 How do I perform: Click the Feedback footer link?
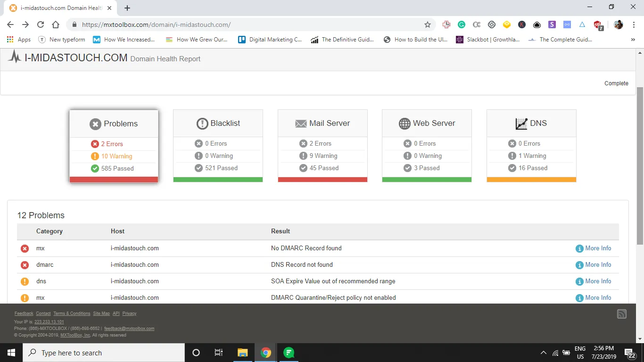(24, 313)
